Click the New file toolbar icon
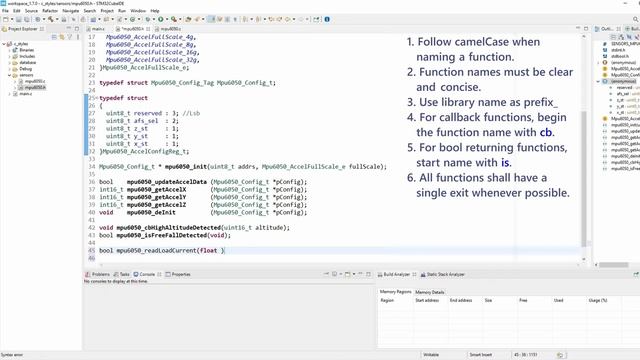The image size is (640, 360). click(x=6, y=19)
